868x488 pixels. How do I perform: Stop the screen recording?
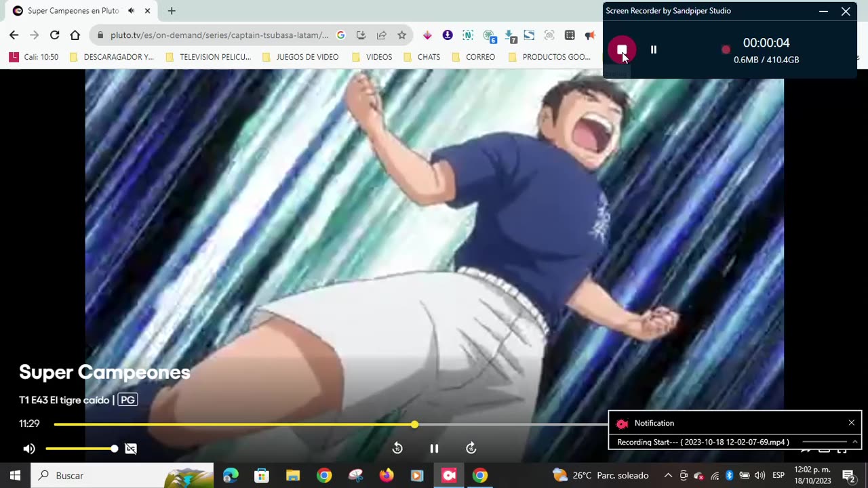pos(621,49)
